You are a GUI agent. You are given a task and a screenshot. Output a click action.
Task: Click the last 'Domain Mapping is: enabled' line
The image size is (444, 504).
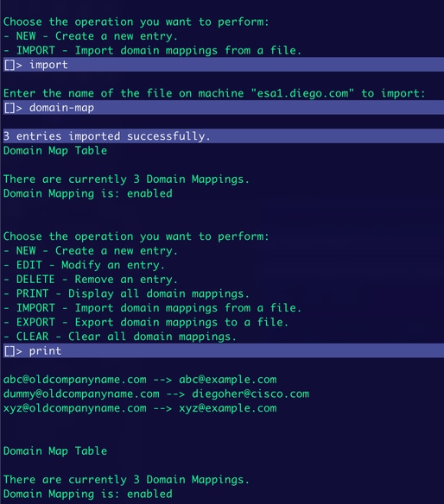88,494
